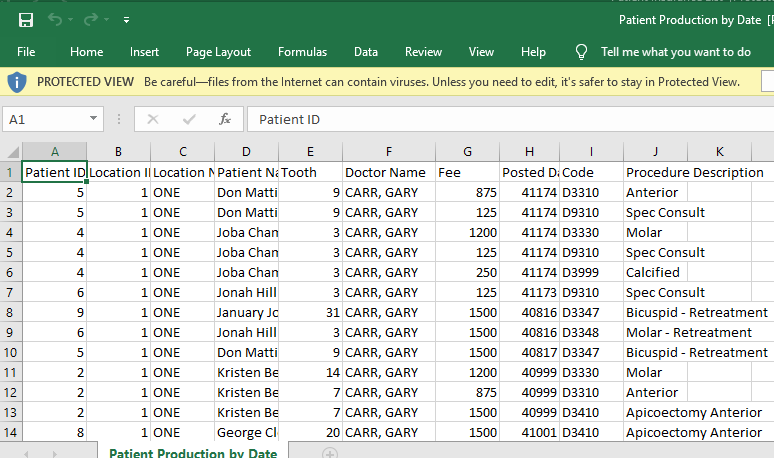Open the File menu
Image resolution: width=774 pixels, height=458 pixels.
26,52
